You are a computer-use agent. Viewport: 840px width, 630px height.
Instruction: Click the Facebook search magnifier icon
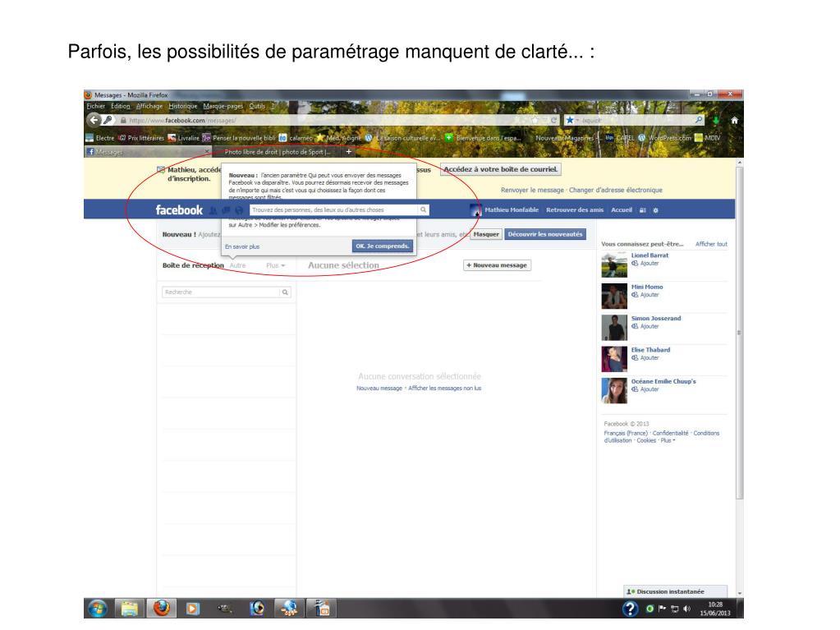423,210
